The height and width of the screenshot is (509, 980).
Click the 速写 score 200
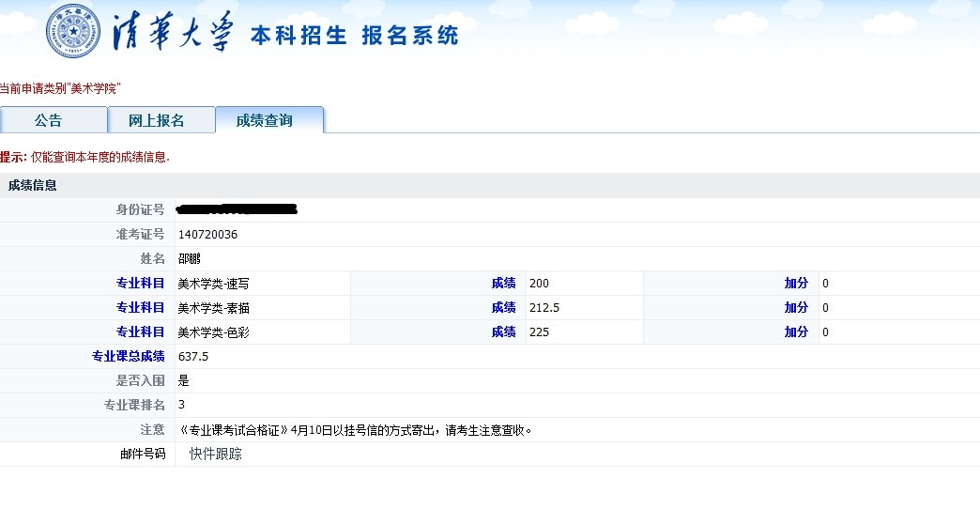click(539, 284)
